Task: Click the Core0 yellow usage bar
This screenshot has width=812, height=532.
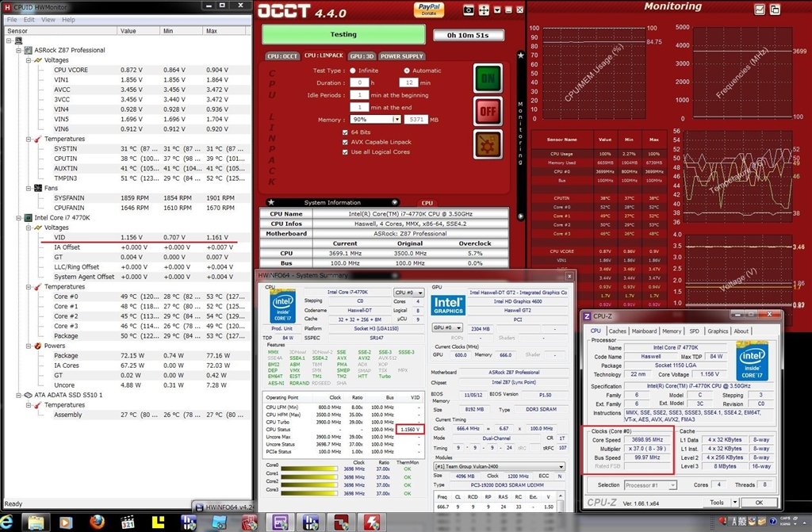Action: coord(309,469)
